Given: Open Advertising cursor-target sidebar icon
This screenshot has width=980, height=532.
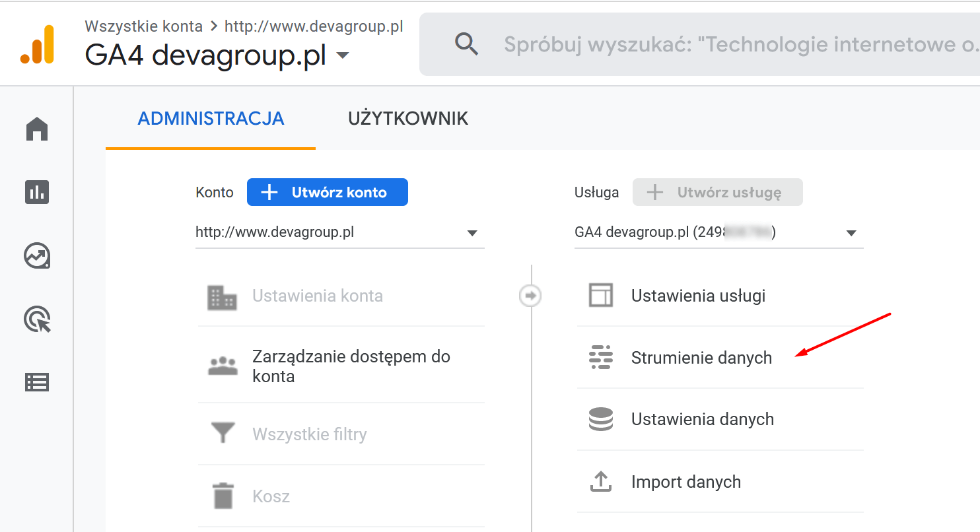Looking at the screenshot, I should 37,319.
